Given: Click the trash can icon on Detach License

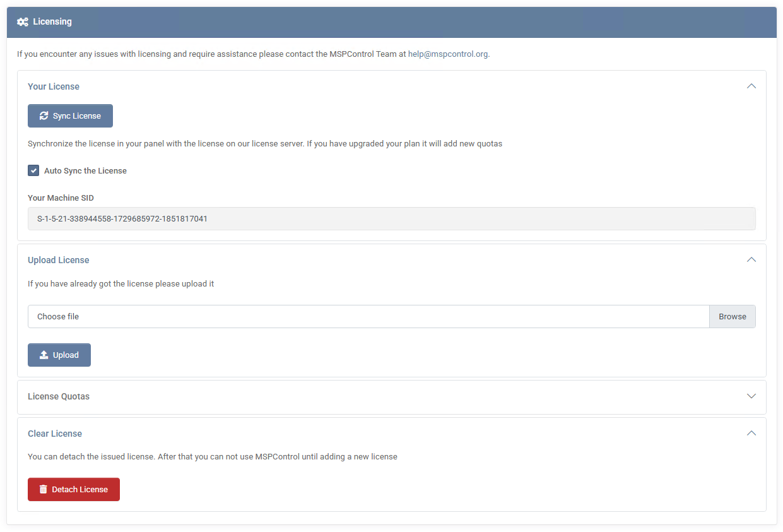Looking at the screenshot, I should coord(43,490).
